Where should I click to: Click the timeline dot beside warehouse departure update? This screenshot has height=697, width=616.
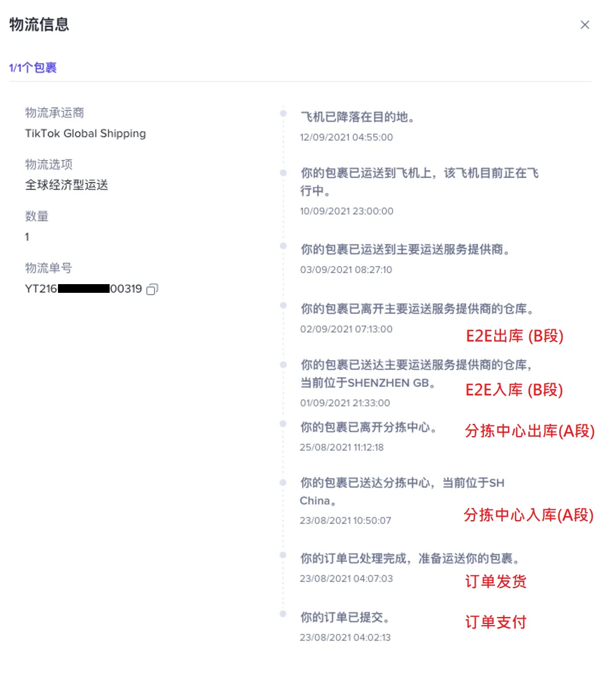283,306
